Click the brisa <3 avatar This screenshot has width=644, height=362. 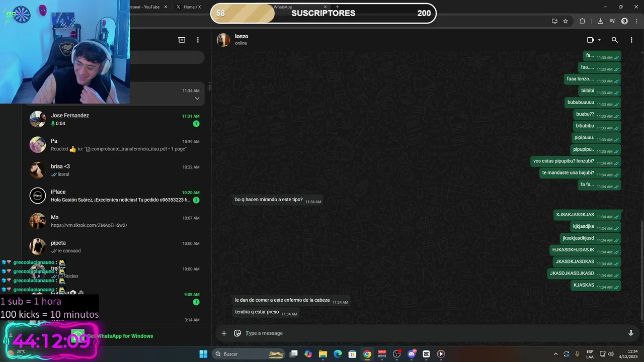(38, 170)
